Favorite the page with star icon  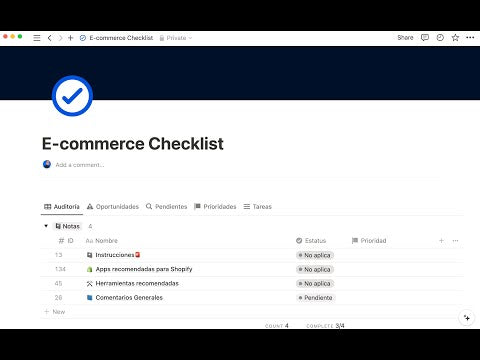pyautogui.click(x=455, y=38)
